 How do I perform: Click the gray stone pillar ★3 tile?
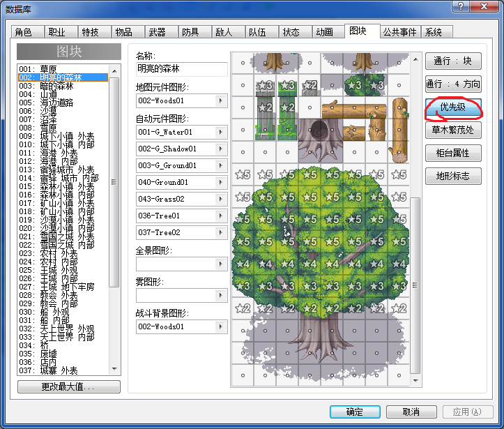pyautogui.click(x=265, y=85)
